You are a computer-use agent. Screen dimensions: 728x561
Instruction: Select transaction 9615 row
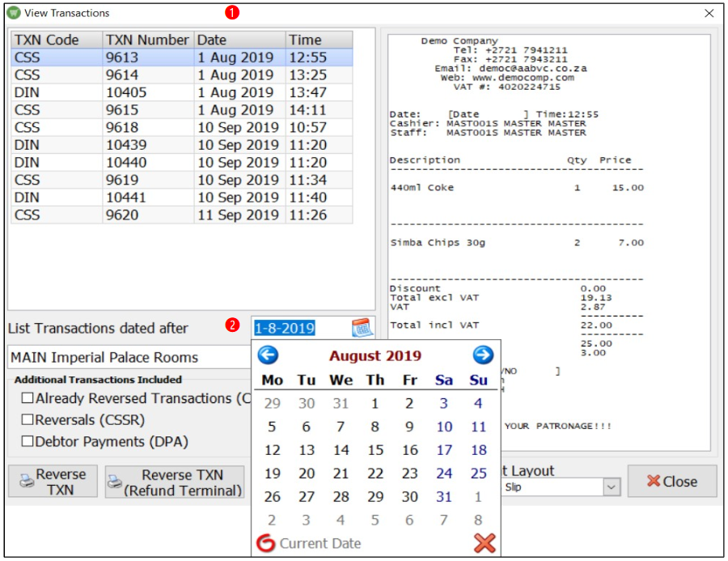[181, 110]
